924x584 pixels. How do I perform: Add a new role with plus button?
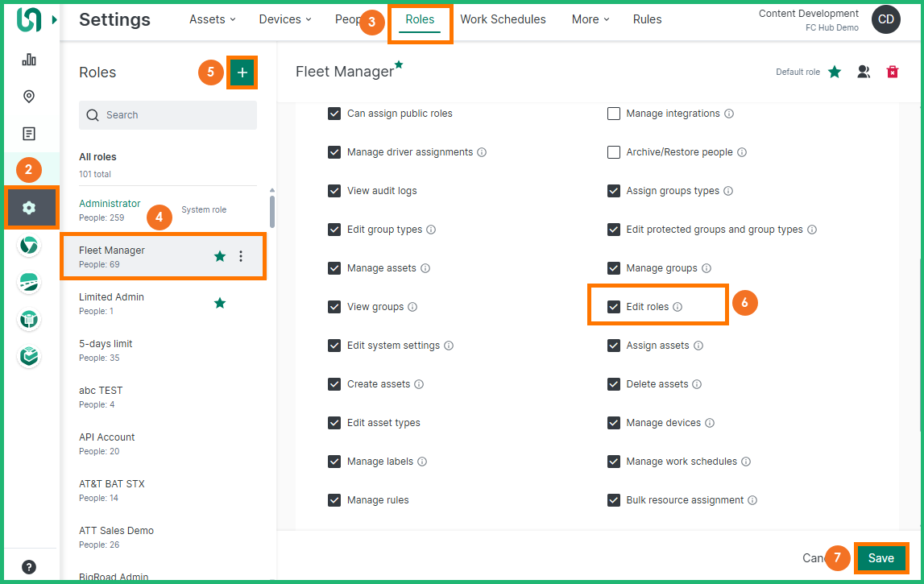tap(242, 72)
